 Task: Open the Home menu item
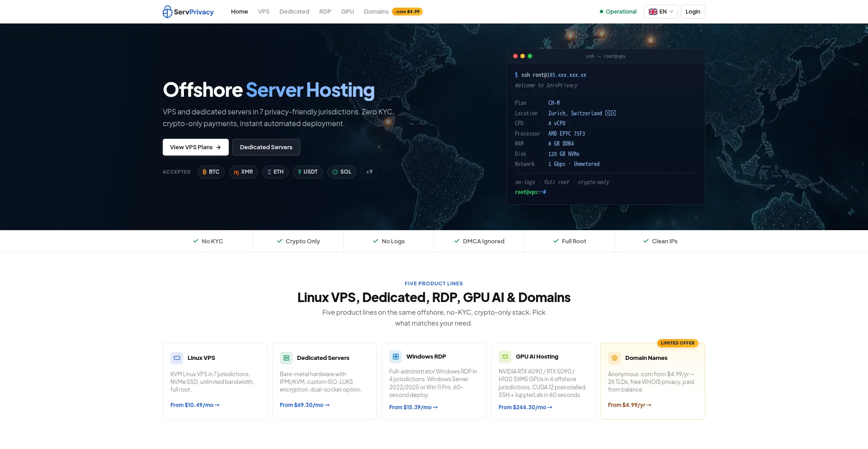[239, 12]
